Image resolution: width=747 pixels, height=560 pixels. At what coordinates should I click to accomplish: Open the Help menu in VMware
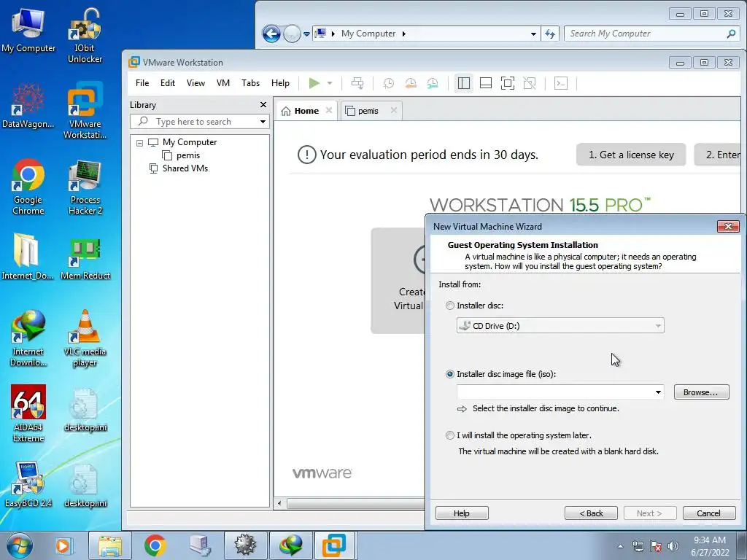(280, 83)
